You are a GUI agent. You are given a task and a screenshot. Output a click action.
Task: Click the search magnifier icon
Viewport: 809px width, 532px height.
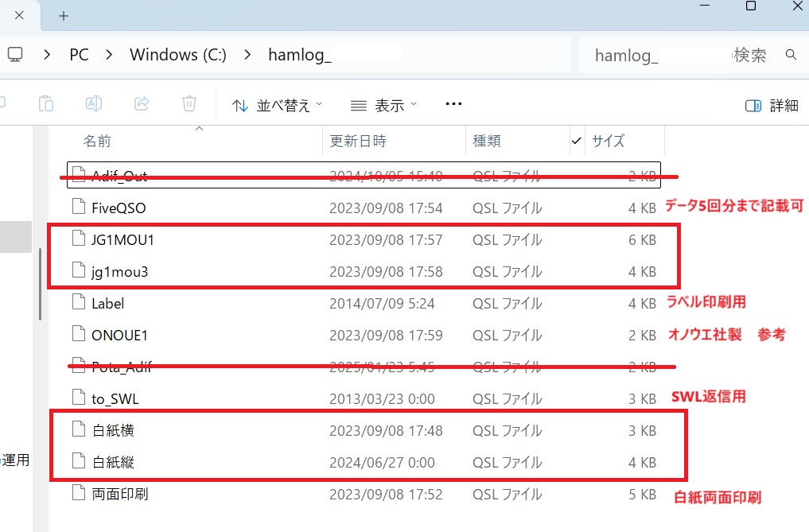[x=791, y=55]
